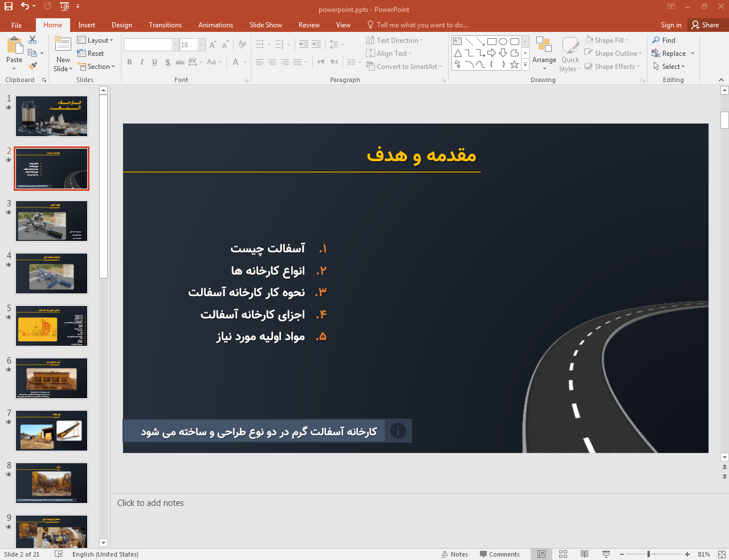Open the Transitions ribbon tab
The height and width of the screenshot is (560, 729).
coord(165,25)
